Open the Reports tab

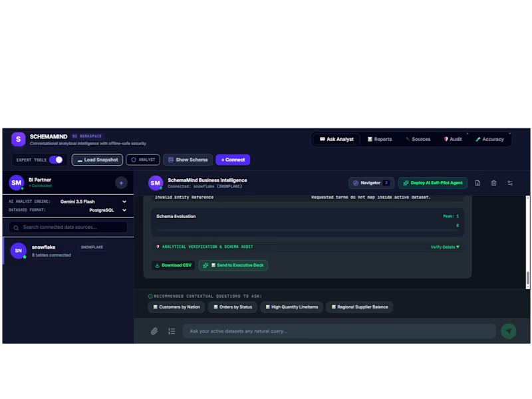[x=379, y=139]
